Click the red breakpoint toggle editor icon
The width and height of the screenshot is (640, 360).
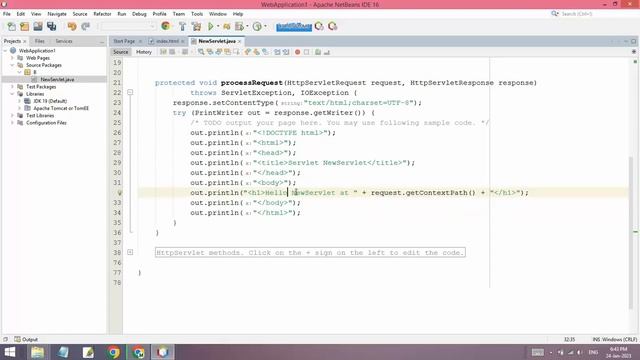(298, 52)
